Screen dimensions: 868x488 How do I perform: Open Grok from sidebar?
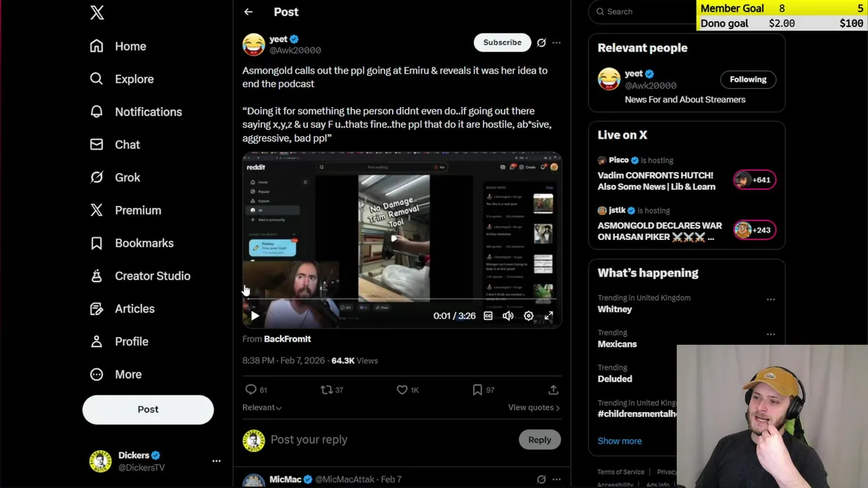tap(115, 178)
